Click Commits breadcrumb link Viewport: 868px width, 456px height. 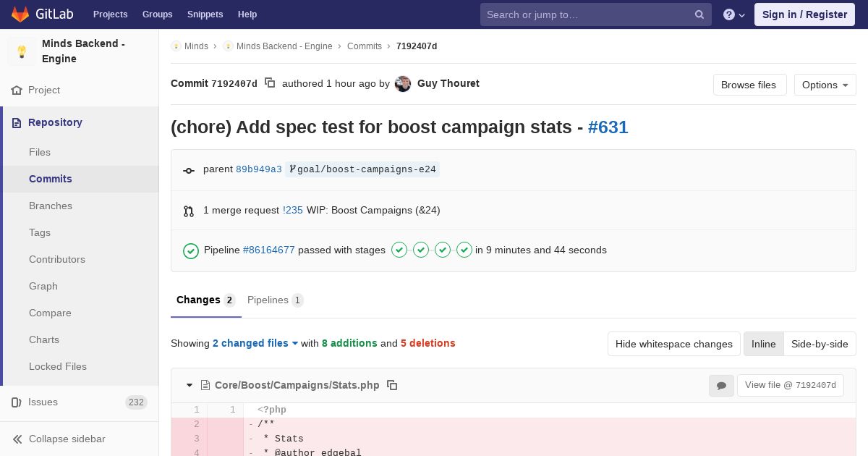[x=365, y=46]
